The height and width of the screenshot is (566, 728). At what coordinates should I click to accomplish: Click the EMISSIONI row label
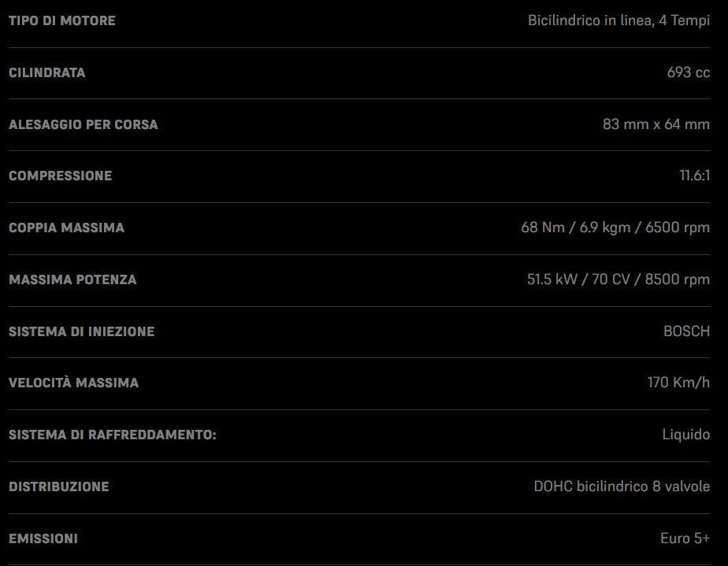43,538
